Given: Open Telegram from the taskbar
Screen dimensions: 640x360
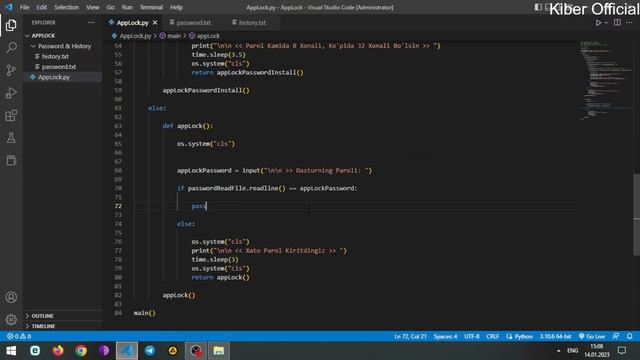Looking at the screenshot, I should 150,351.
